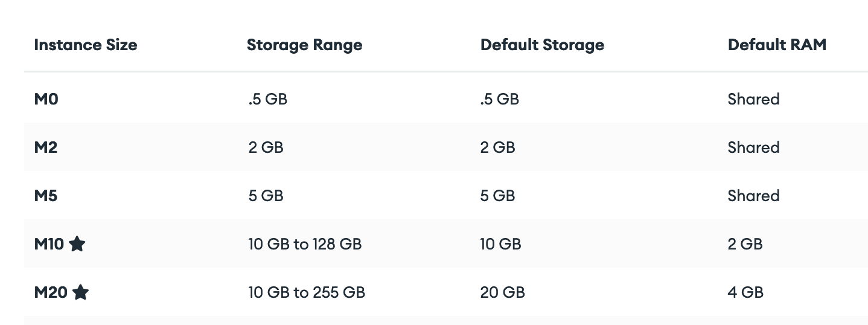Click the '10 GB to 128 GB' storage range

click(305, 244)
